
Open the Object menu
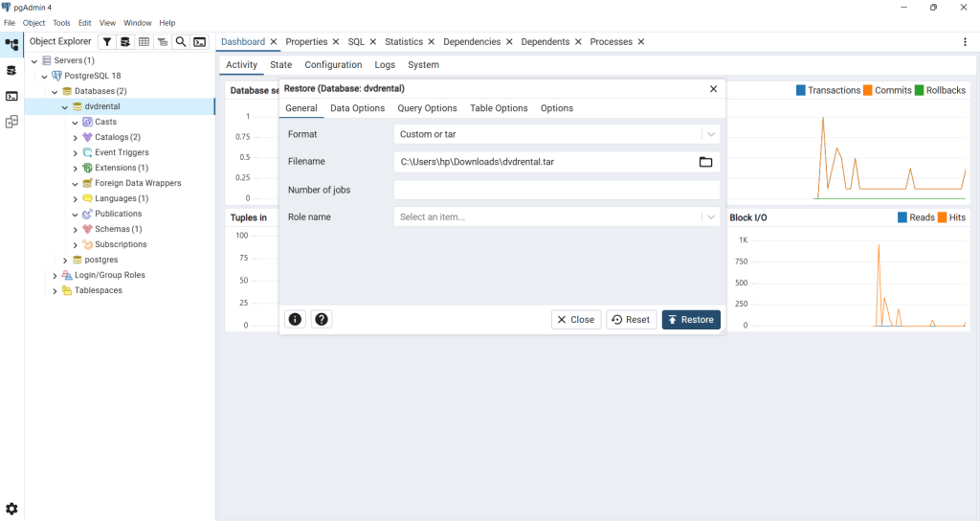33,23
